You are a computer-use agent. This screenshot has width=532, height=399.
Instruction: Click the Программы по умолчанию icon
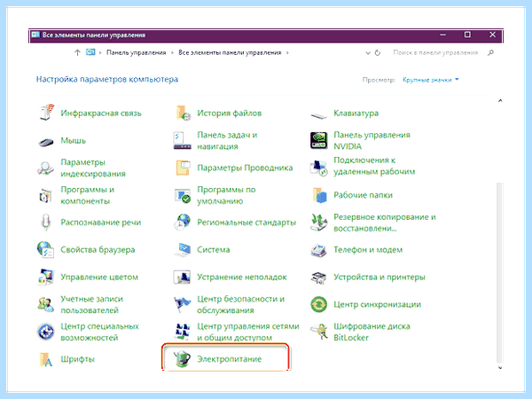point(183,195)
